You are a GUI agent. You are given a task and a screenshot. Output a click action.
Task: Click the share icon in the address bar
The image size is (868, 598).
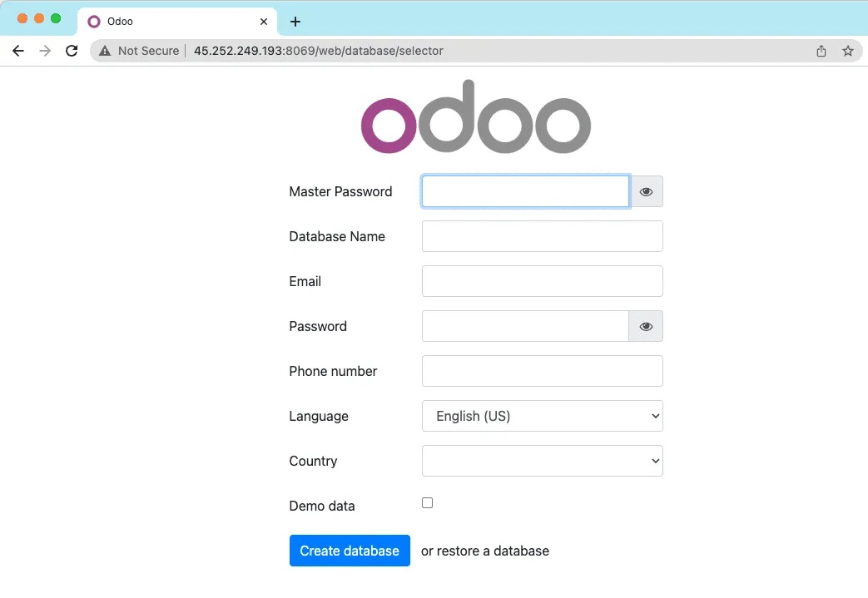pos(821,51)
